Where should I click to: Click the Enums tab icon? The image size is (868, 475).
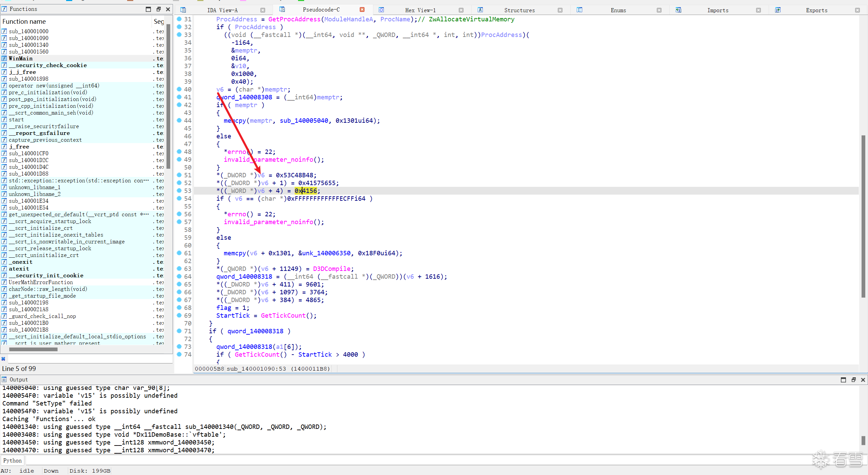tap(579, 10)
